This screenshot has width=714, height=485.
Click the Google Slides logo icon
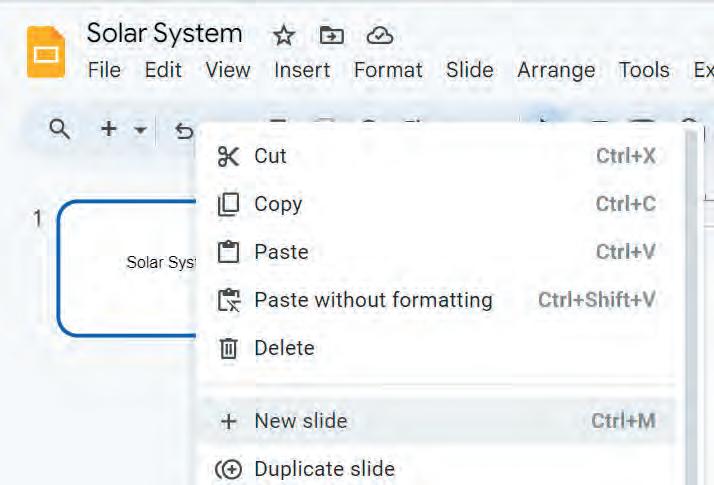46,51
